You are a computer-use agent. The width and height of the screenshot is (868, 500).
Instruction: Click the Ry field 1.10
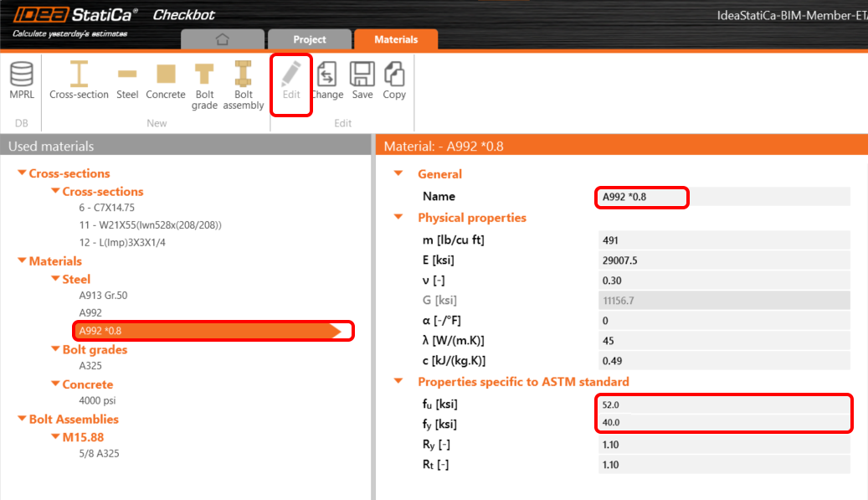(x=724, y=445)
